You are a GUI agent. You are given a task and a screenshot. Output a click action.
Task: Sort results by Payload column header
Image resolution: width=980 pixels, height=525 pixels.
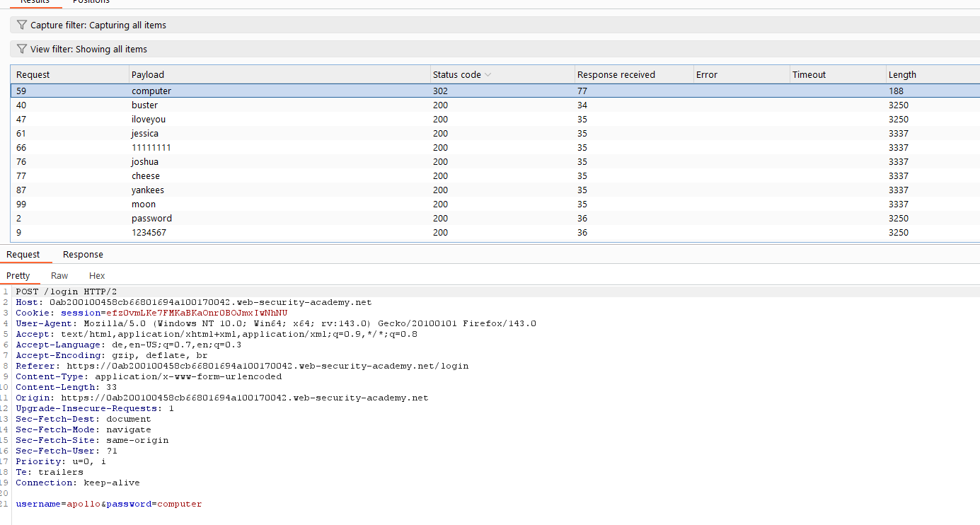(x=148, y=75)
